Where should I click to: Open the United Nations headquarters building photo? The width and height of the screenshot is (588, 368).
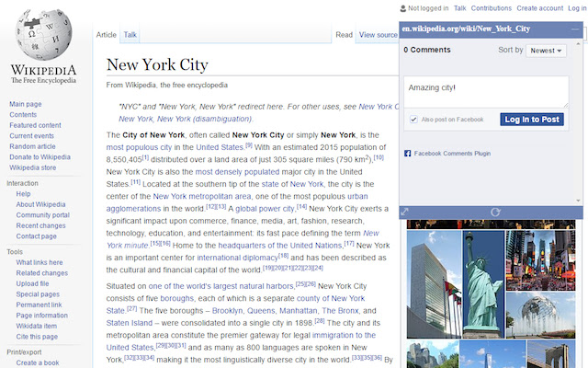pos(434,284)
